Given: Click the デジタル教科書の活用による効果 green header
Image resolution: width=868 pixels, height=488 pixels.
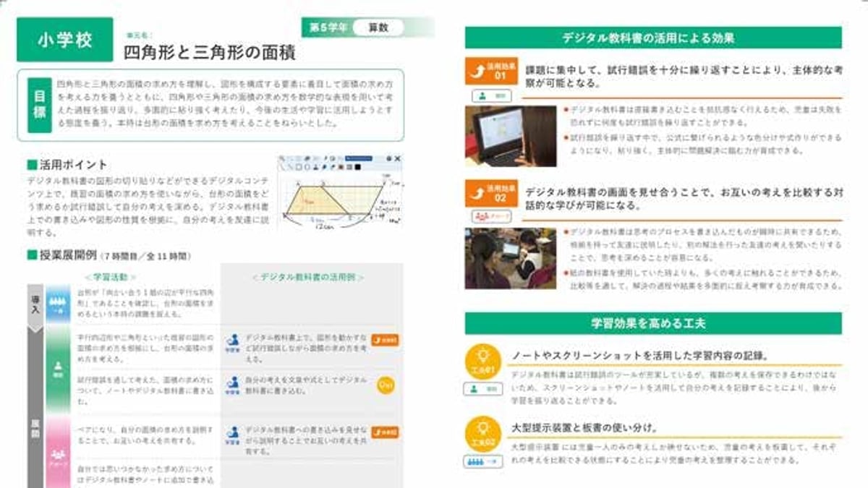Looking at the screenshot, I should (x=653, y=38).
